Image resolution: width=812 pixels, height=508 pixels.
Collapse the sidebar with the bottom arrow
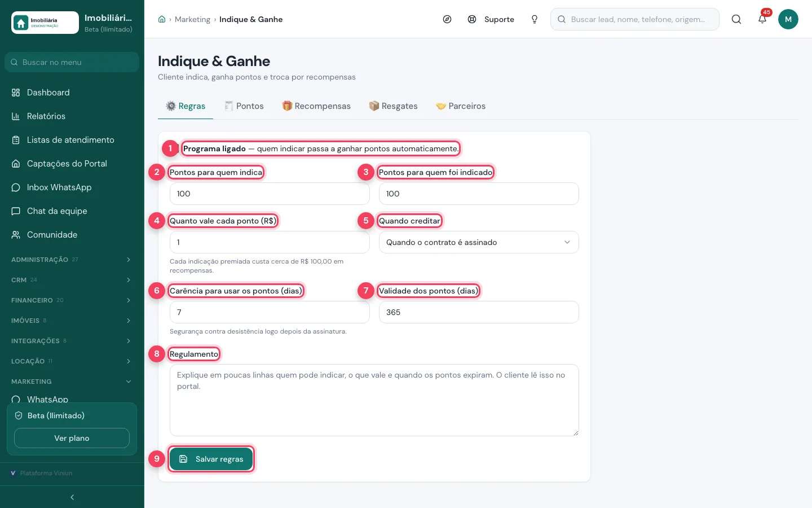72,497
